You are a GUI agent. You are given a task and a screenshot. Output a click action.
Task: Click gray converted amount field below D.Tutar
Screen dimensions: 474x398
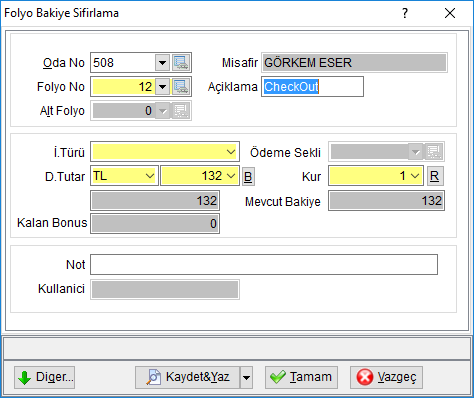click(155, 201)
